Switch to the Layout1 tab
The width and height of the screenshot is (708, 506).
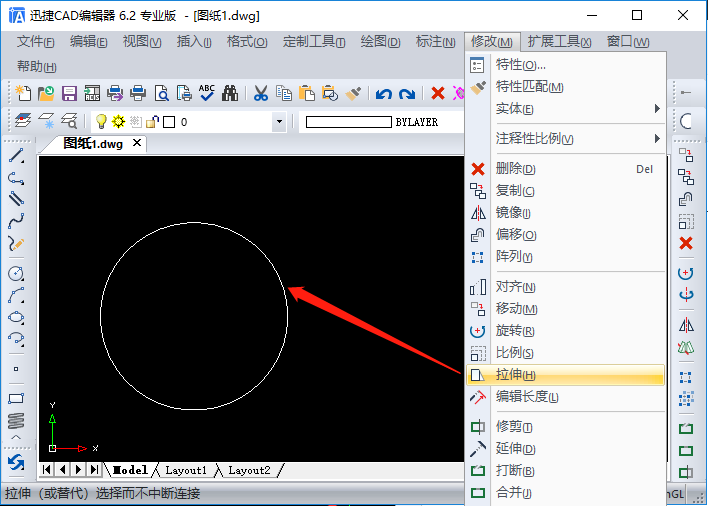tap(186, 470)
